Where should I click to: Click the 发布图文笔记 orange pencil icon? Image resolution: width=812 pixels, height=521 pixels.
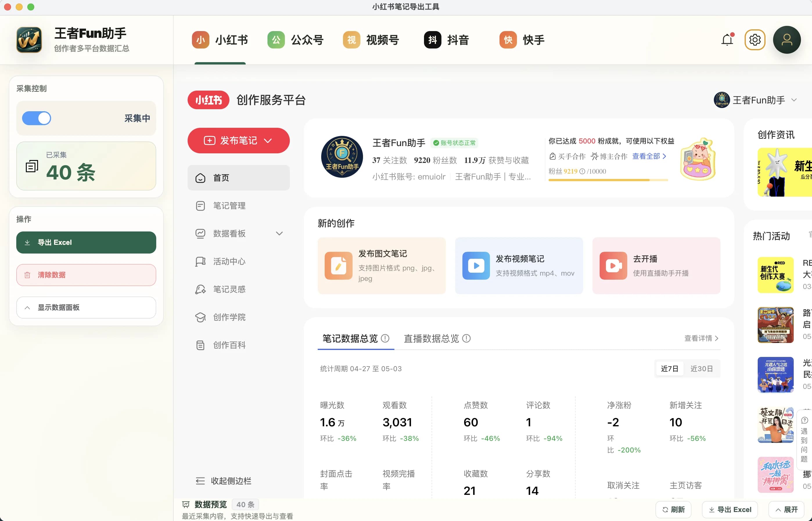click(338, 265)
